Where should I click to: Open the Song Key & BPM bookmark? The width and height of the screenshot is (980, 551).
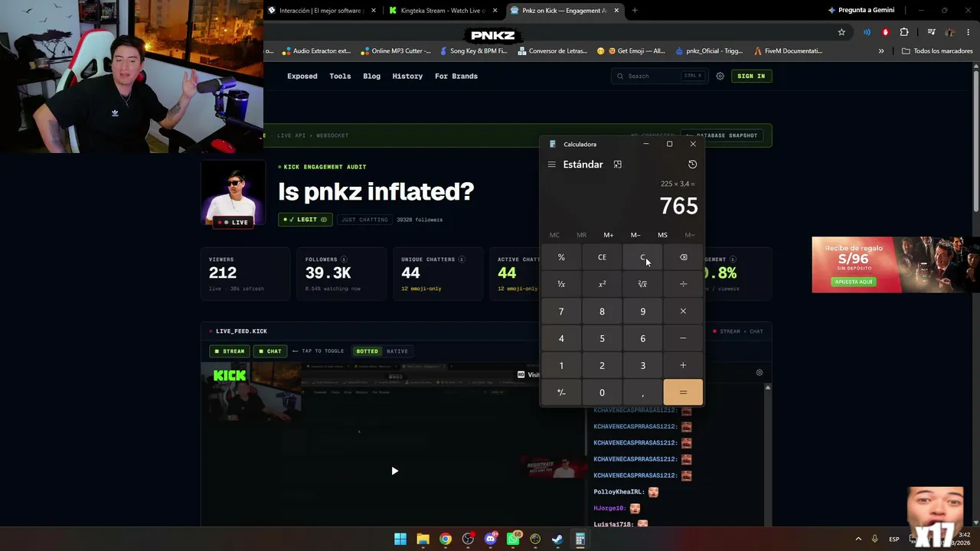pyautogui.click(x=474, y=51)
